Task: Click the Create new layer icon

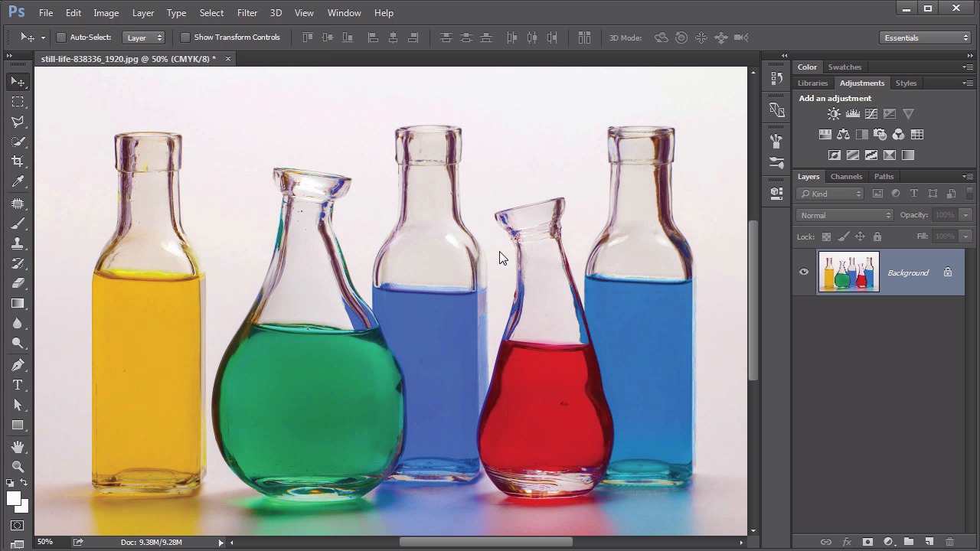Action: (x=929, y=542)
